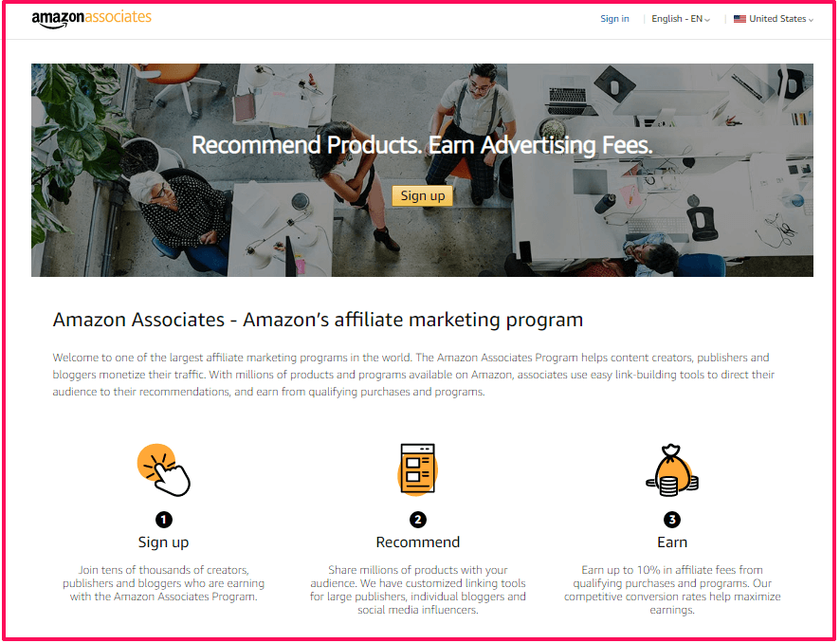Click the Earn step heading
Image resolution: width=840 pixels, height=643 pixels.
click(x=672, y=542)
